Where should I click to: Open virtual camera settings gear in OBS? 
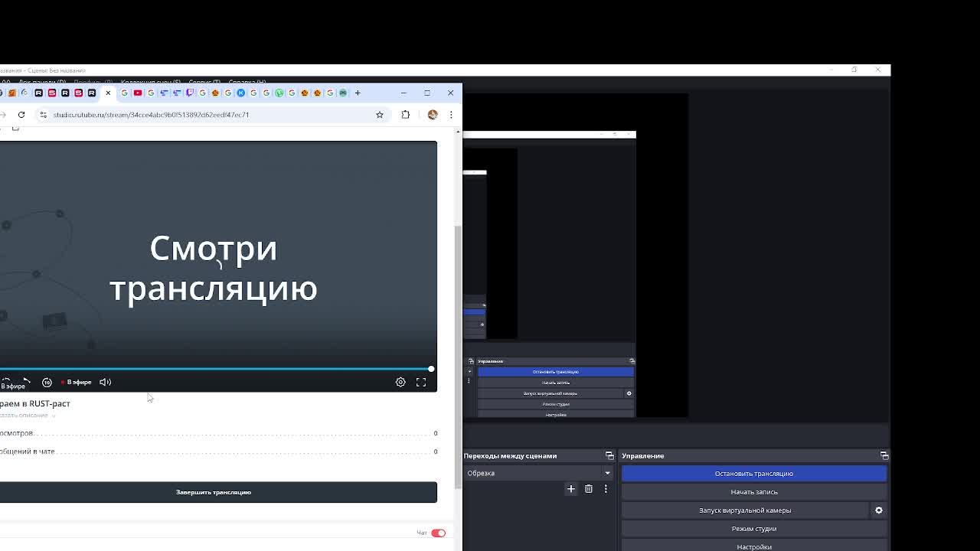(x=879, y=510)
